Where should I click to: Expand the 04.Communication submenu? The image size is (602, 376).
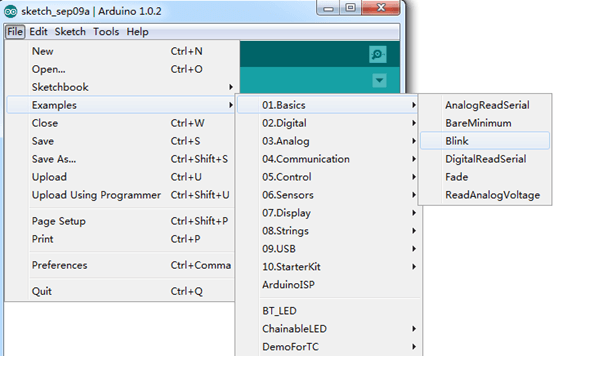coord(329,159)
